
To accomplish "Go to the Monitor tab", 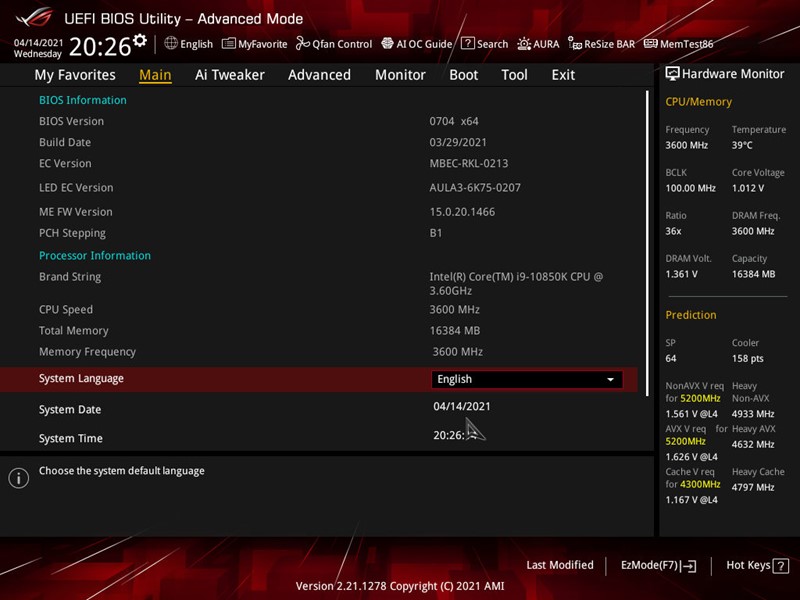I will click(400, 75).
